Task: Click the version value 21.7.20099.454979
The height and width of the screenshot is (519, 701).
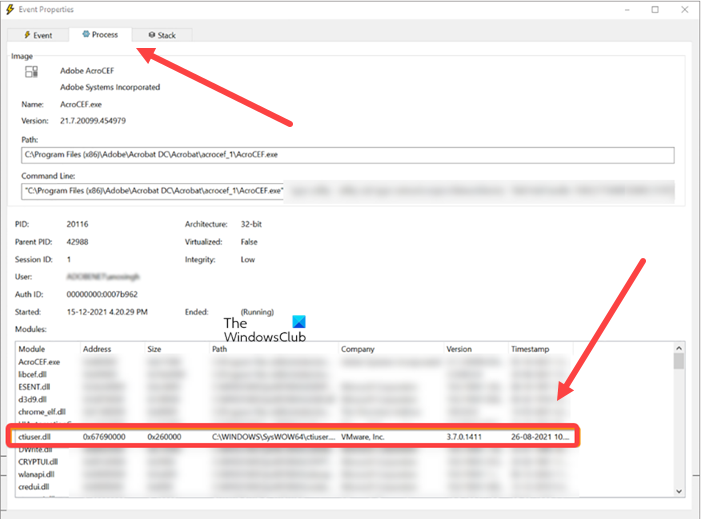Action: point(93,121)
